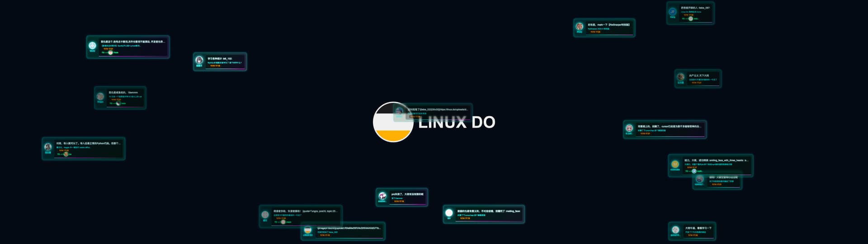The image size is (868, 244).
Task: Open the message 大佬牛逼，看看学习一下
Action: point(698,228)
